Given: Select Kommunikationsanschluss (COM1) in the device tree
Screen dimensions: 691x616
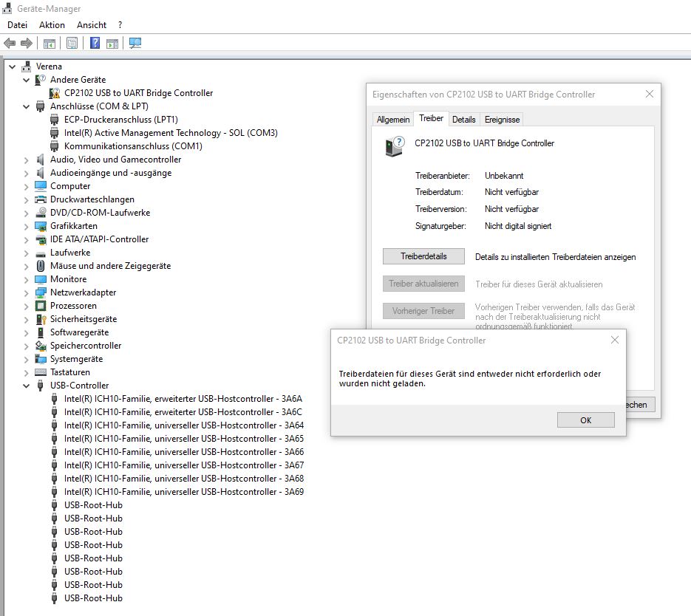Looking at the screenshot, I should pyautogui.click(x=133, y=146).
